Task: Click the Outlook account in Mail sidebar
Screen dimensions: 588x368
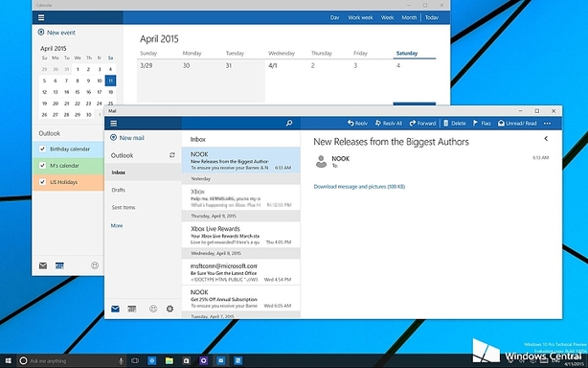Action: [122, 155]
